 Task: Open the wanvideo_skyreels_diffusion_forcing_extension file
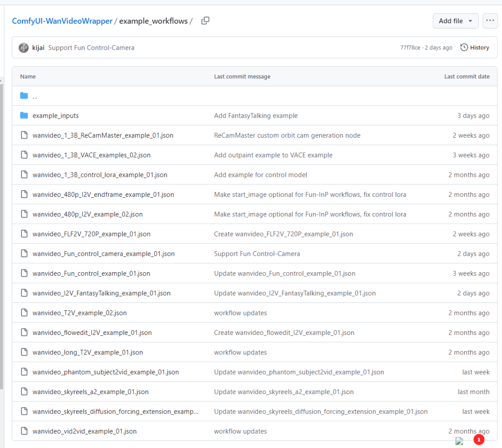[115, 411]
